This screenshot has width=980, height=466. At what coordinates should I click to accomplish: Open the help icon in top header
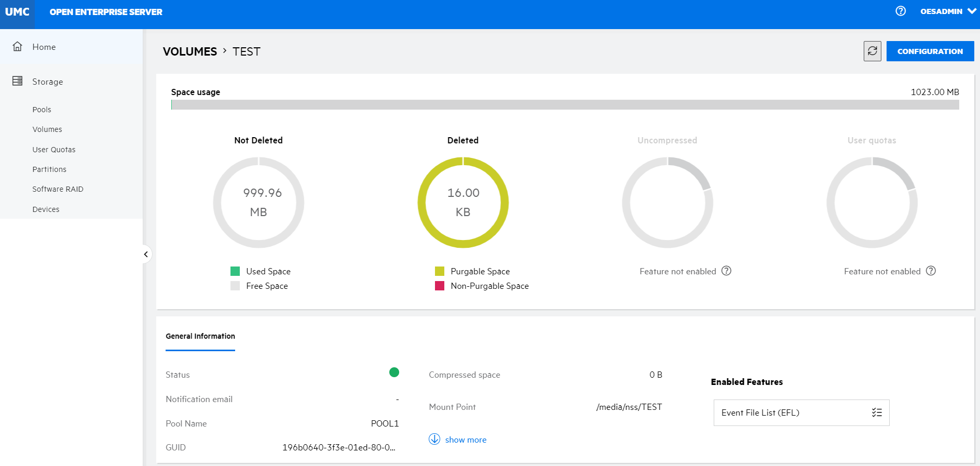(901, 11)
